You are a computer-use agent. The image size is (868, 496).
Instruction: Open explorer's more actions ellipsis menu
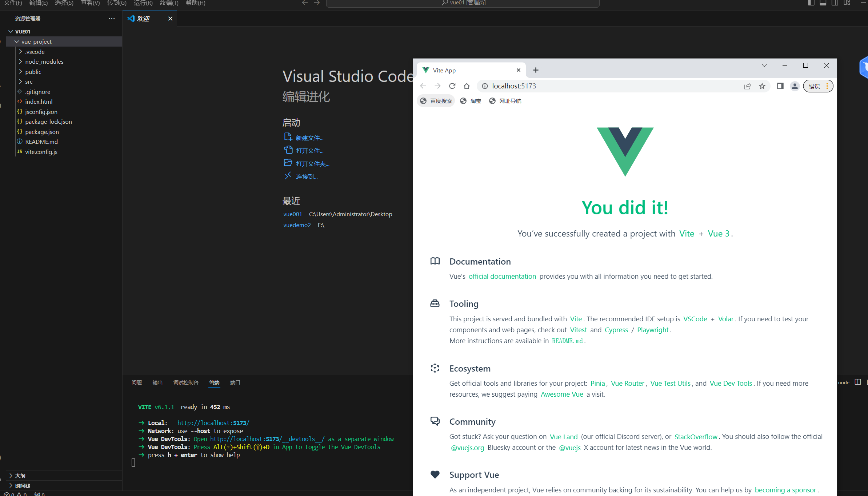tap(112, 19)
